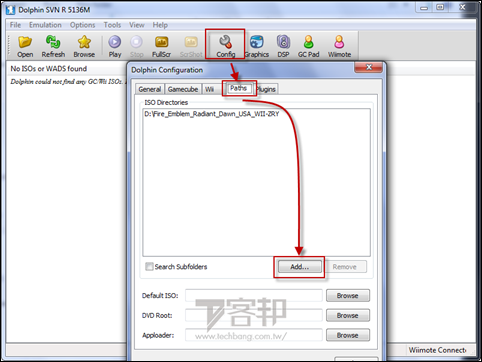Click Browse next to Apploader

pyautogui.click(x=348, y=335)
